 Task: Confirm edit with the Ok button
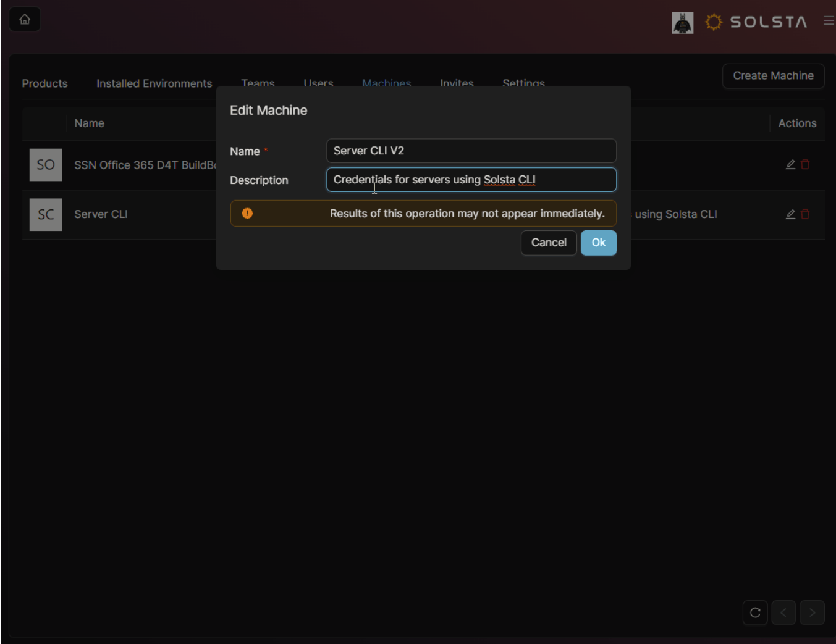[x=598, y=243]
